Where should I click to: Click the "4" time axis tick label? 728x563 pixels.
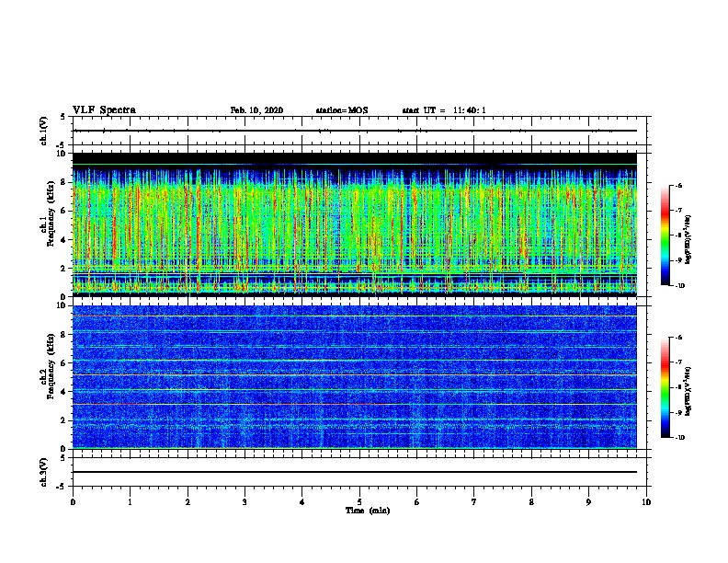[x=302, y=502]
